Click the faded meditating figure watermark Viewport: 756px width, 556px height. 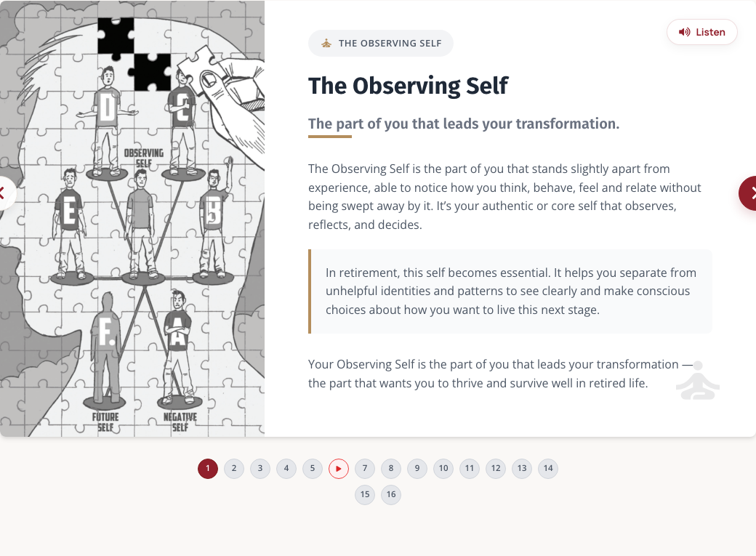tap(698, 380)
